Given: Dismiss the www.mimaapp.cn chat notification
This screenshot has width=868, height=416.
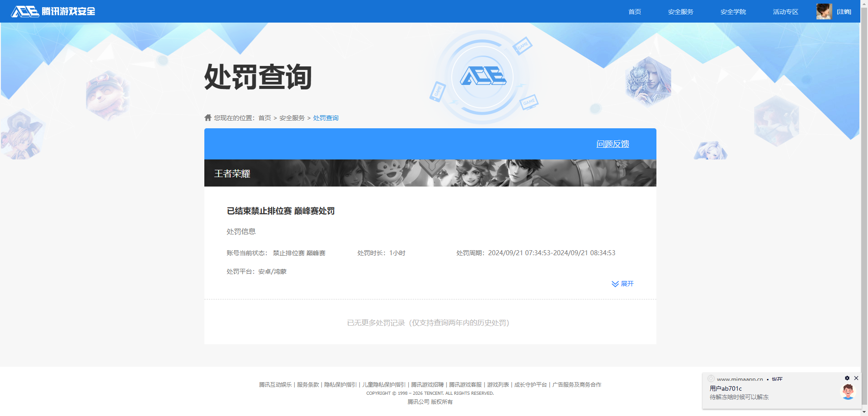Looking at the screenshot, I should [x=856, y=378].
